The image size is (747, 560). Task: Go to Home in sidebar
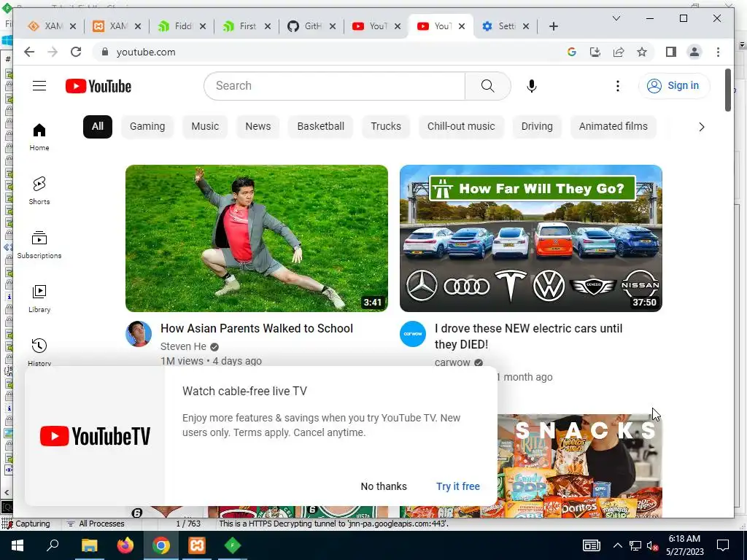(39, 137)
